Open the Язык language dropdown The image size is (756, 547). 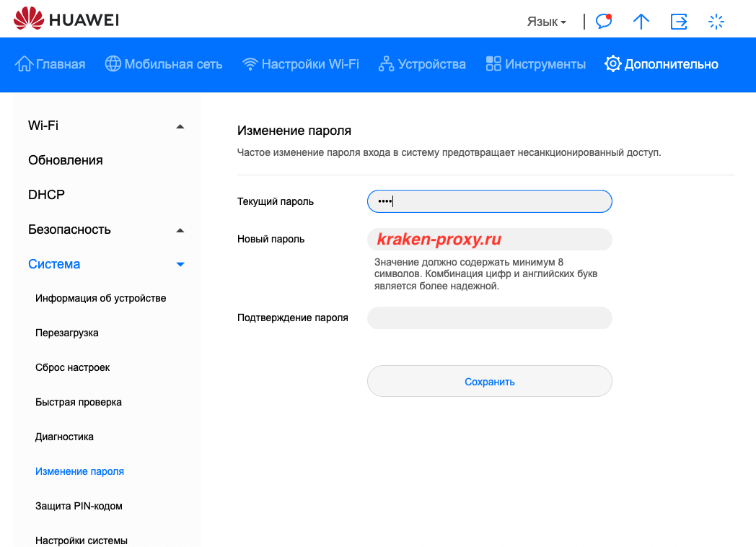pyautogui.click(x=546, y=22)
